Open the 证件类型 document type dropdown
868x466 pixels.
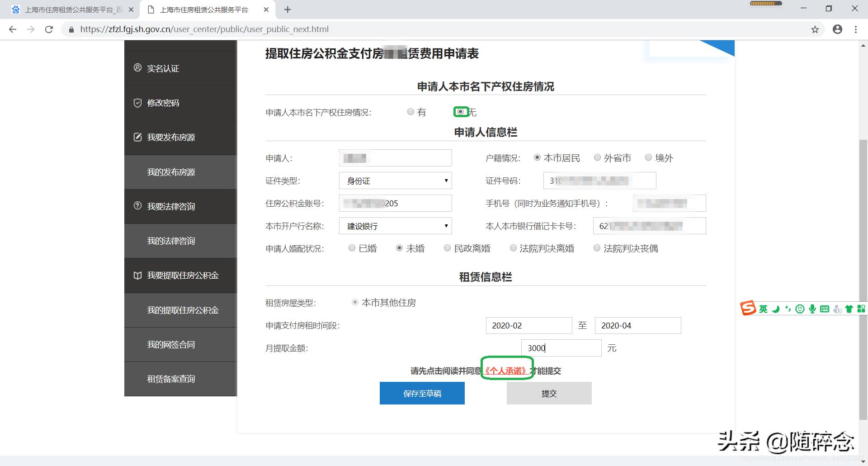tap(395, 181)
